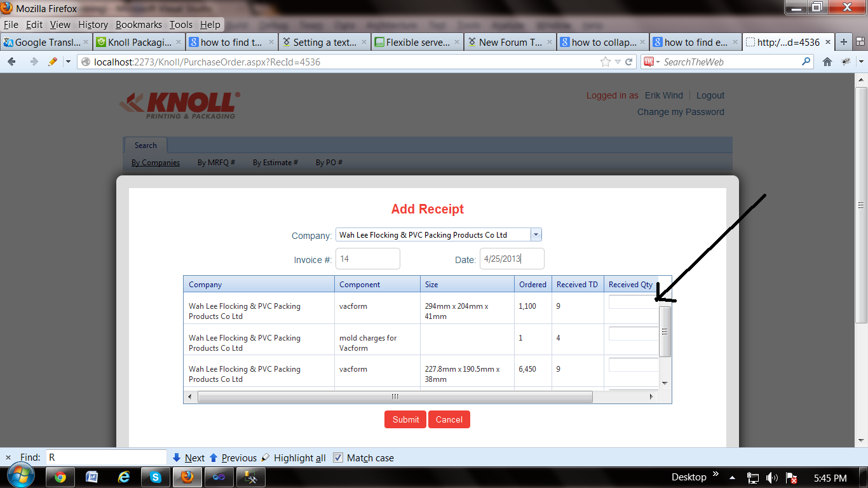This screenshot has height=488, width=868.
Task: Show hidden system tray icons
Action: click(x=733, y=477)
